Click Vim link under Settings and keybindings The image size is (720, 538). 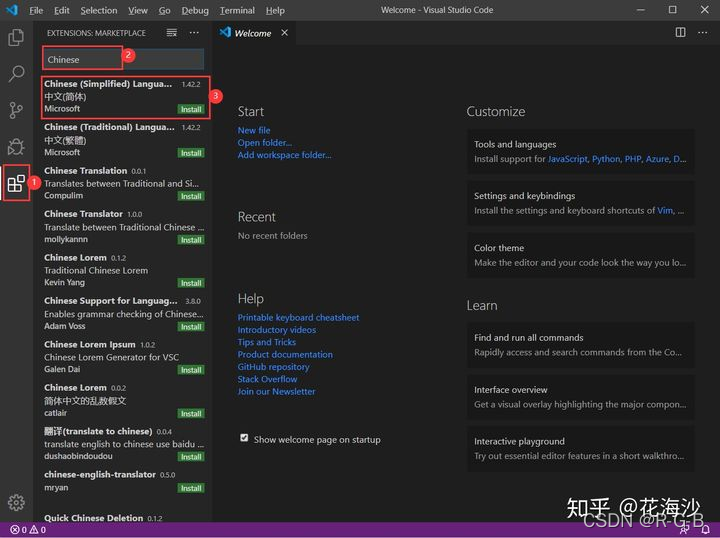pyautogui.click(x=665, y=211)
